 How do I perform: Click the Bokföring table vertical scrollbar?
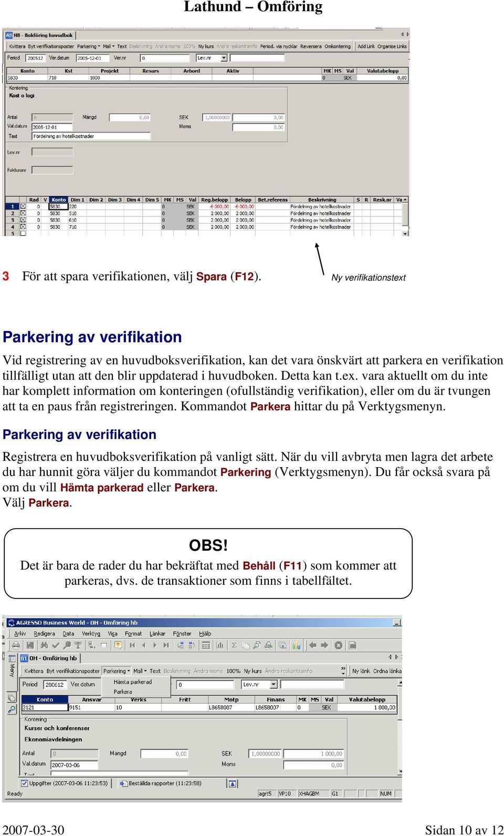click(405, 216)
